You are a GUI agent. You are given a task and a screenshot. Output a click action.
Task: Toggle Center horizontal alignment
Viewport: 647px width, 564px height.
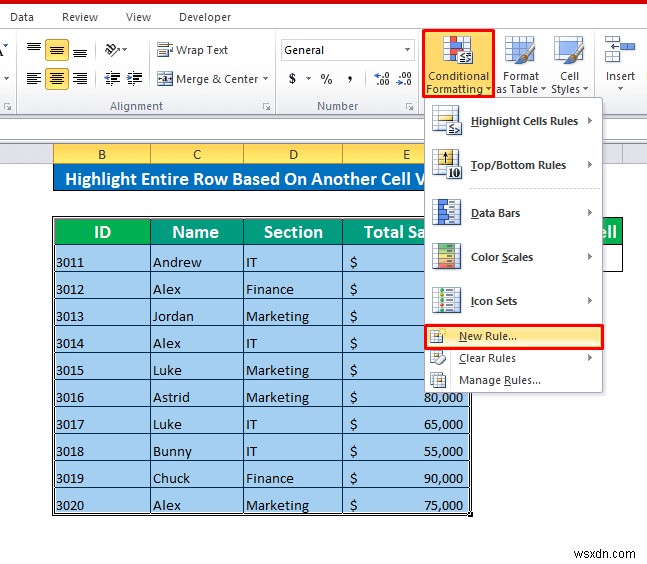57,78
